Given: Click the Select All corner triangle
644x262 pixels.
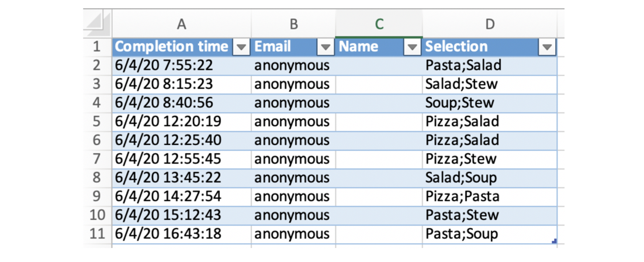Looking at the screenshot, I should (x=97, y=24).
